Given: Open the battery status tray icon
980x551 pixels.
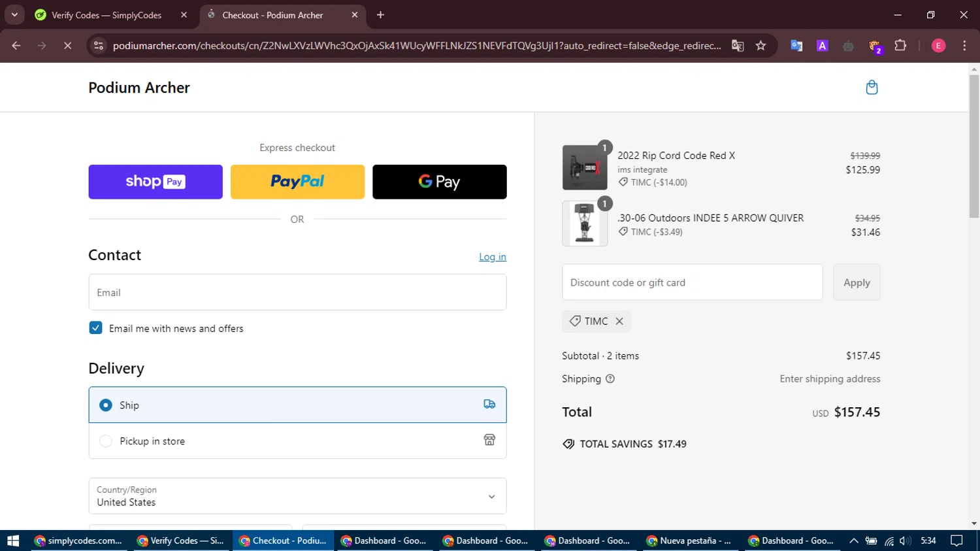Looking at the screenshot, I should click(871, 541).
